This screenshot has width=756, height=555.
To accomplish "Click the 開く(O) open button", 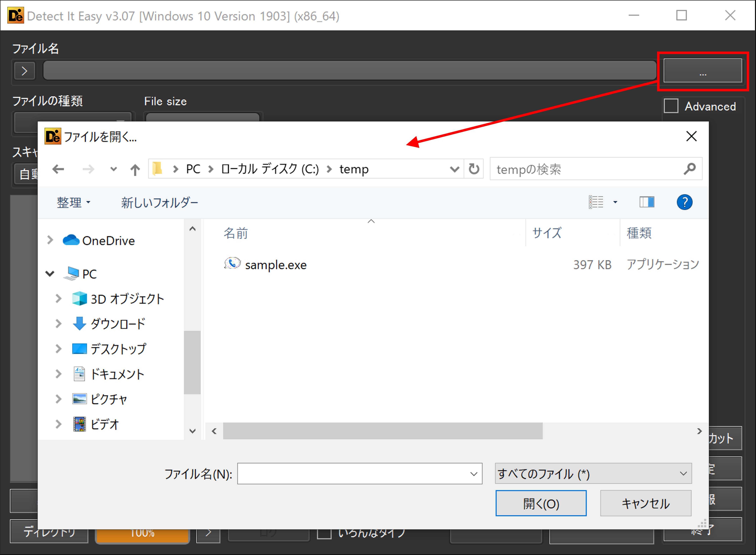I will pyautogui.click(x=541, y=504).
